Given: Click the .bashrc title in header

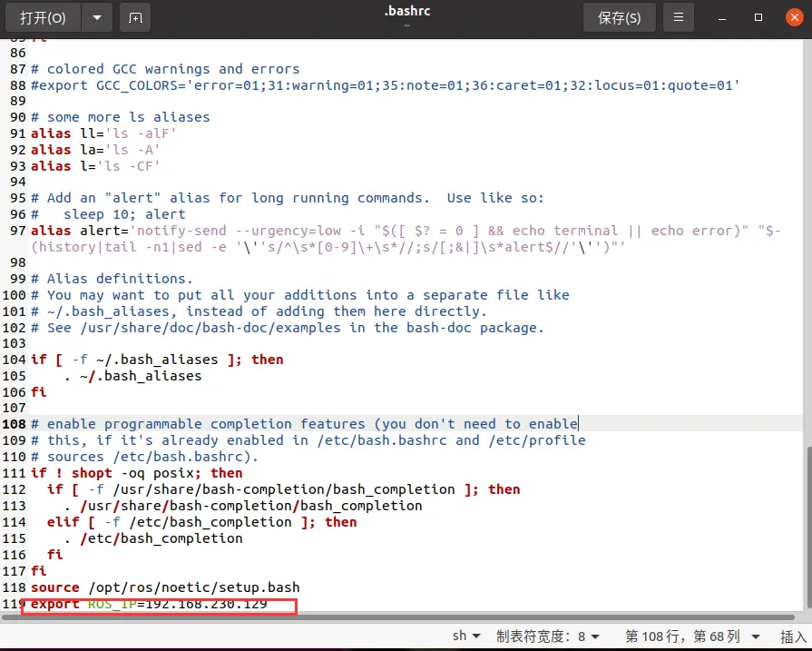Looking at the screenshot, I should (407, 11).
